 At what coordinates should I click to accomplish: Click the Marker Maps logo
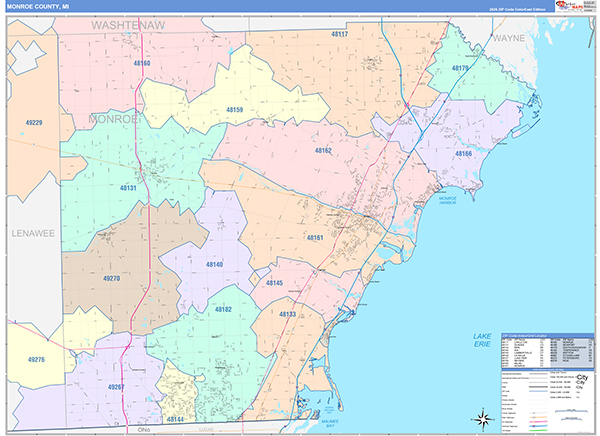569,6
